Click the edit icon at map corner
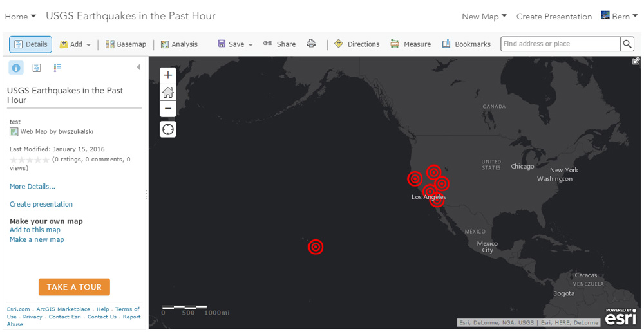This screenshot has width=644, height=332. [636, 61]
